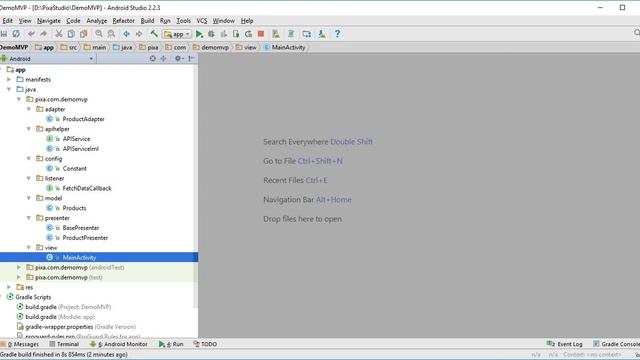640x360 pixels.
Task: Expand the manifests folder
Action: point(9,80)
